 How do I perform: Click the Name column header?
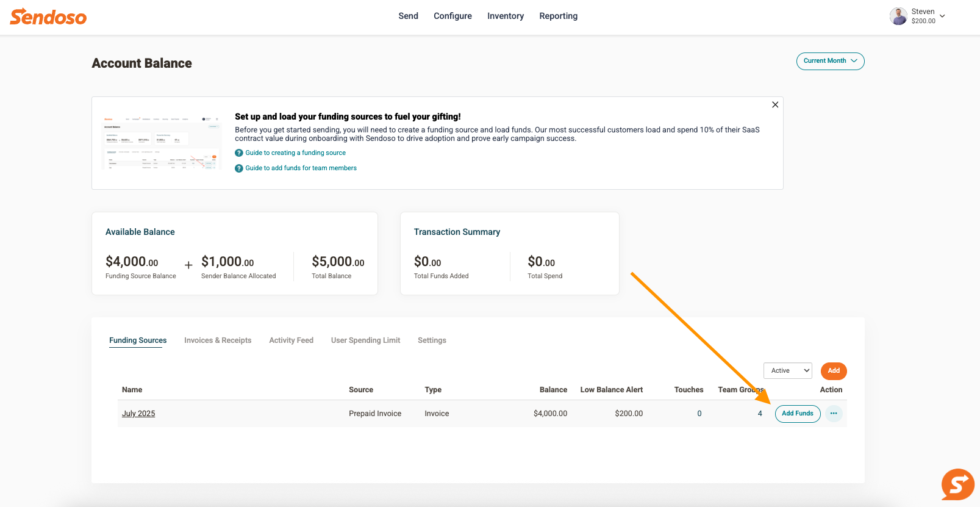132,390
